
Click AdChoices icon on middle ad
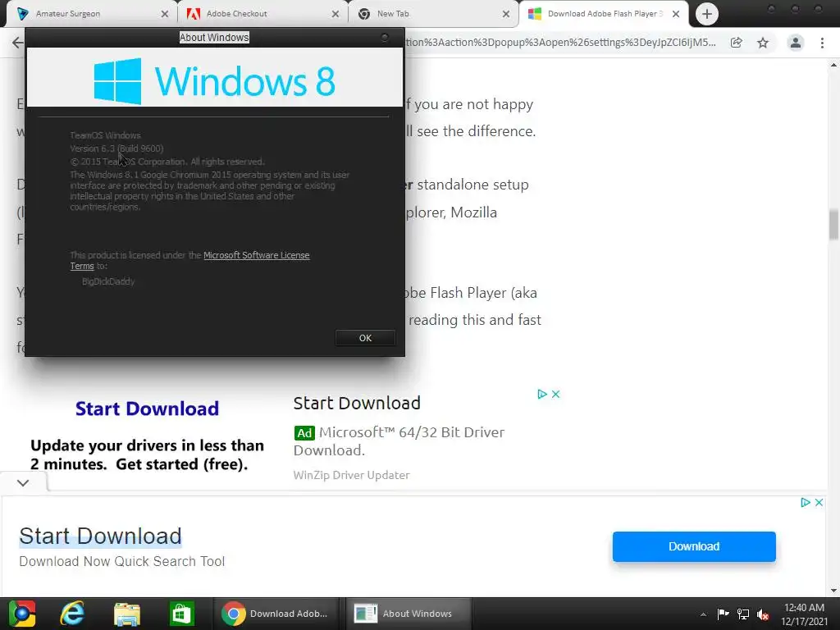coord(542,395)
